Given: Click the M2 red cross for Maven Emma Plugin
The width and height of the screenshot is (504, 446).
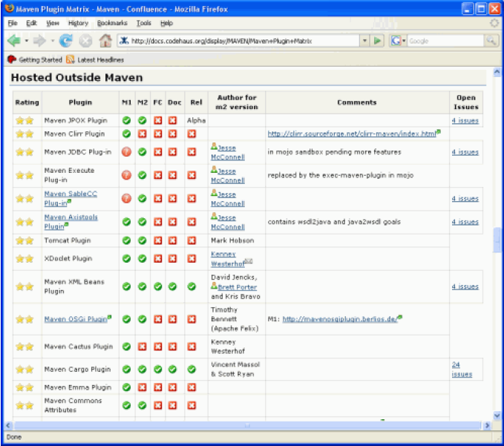Looking at the screenshot, I should [x=142, y=387].
